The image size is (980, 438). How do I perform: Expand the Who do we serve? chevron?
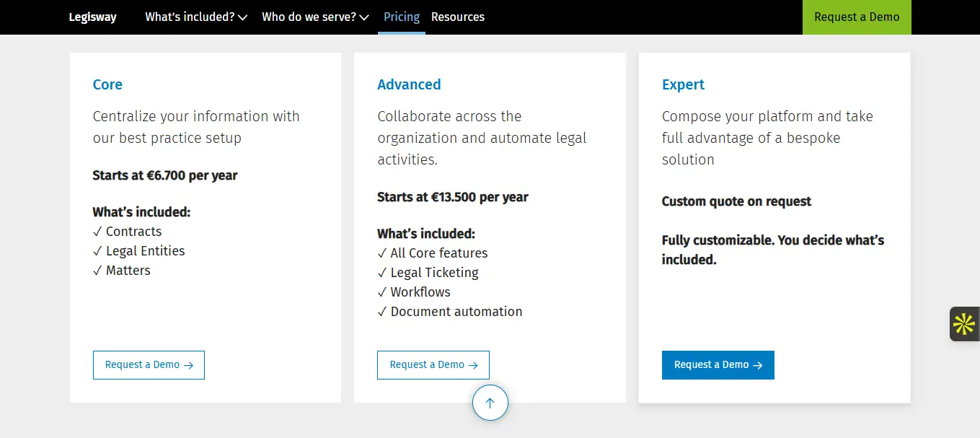tap(364, 17)
